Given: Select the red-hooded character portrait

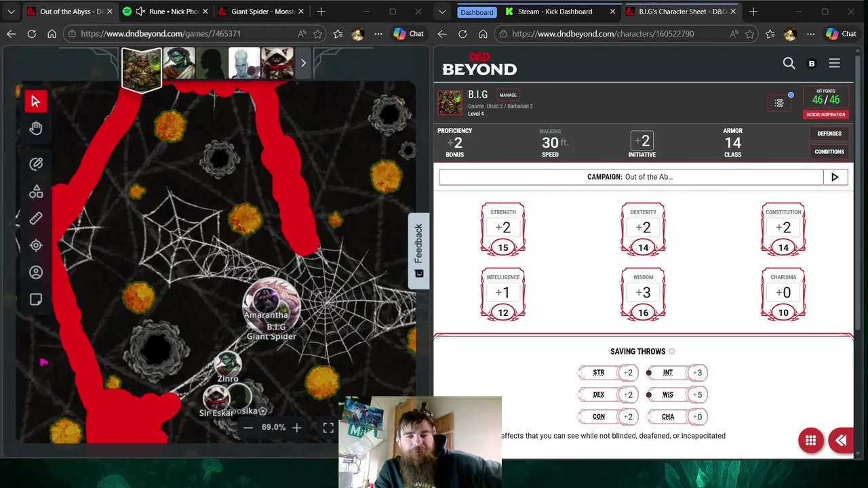Looking at the screenshot, I should pyautogui.click(x=277, y=63).
